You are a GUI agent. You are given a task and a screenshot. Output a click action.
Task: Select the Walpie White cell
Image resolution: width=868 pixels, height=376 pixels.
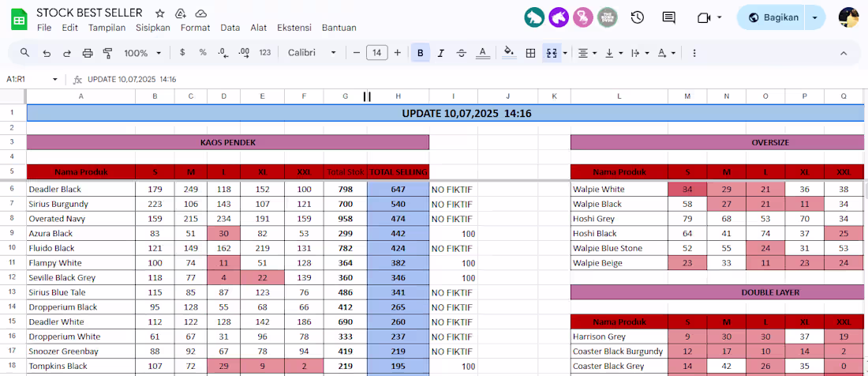point(619,190)
